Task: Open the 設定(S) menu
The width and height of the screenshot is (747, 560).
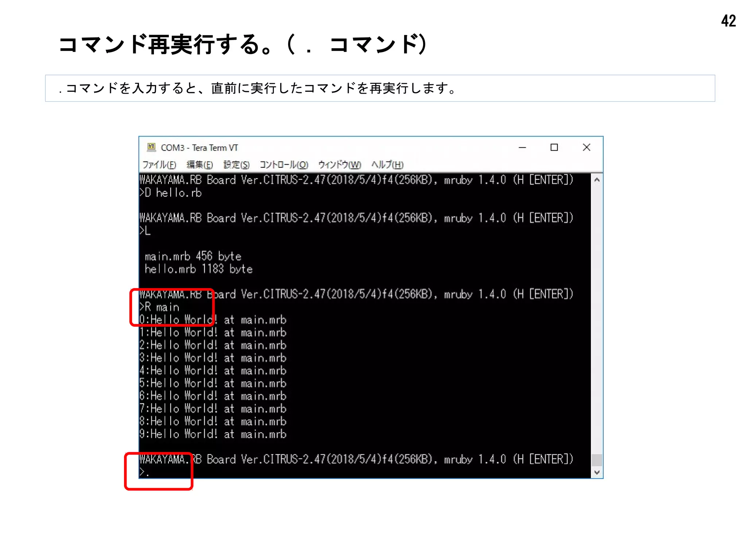Action: (236, 165)
